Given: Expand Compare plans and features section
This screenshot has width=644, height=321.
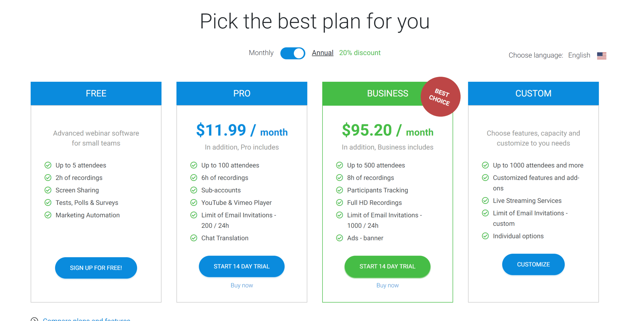Looking at the screenshot, I should pos(86,319).
